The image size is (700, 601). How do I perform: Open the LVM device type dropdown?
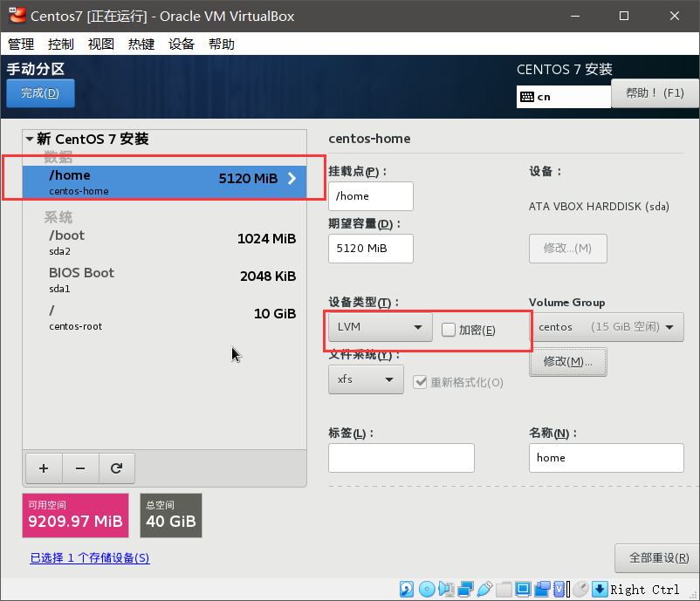click(x=381, y=327)
